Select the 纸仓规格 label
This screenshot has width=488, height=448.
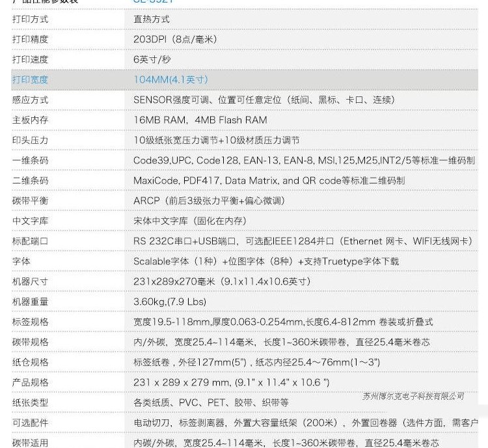pos(30,362)
